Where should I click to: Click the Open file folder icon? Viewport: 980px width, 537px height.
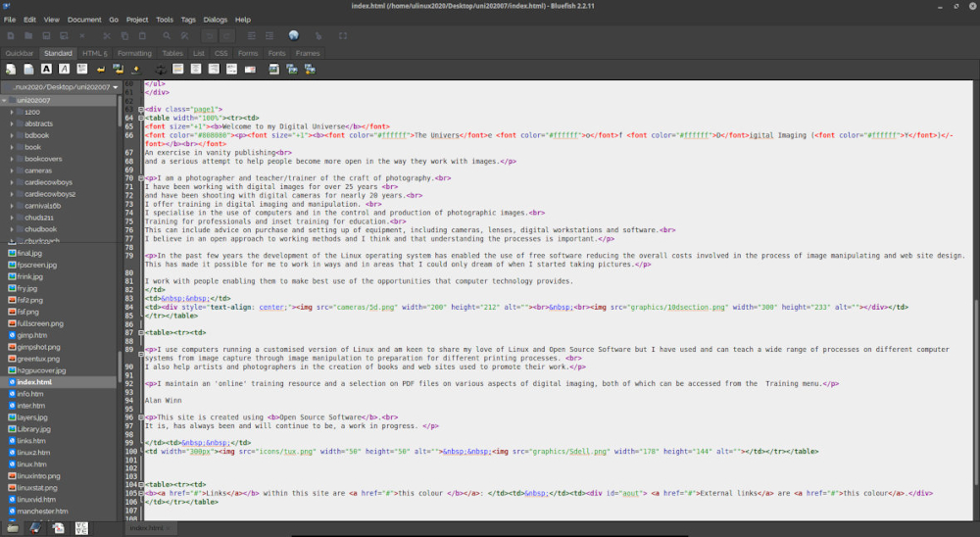tap(28, 35)
